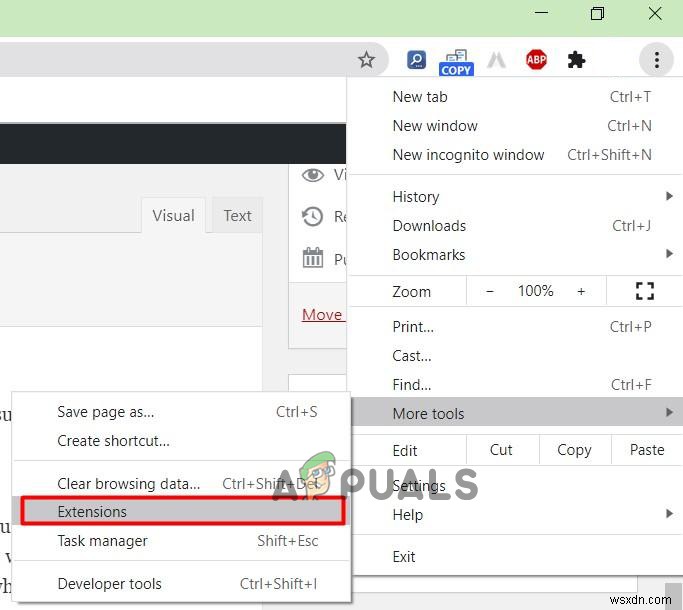This screenshot has width=683, height=610.
Task: Choose Clear browsing data... option
Action: 182,484
